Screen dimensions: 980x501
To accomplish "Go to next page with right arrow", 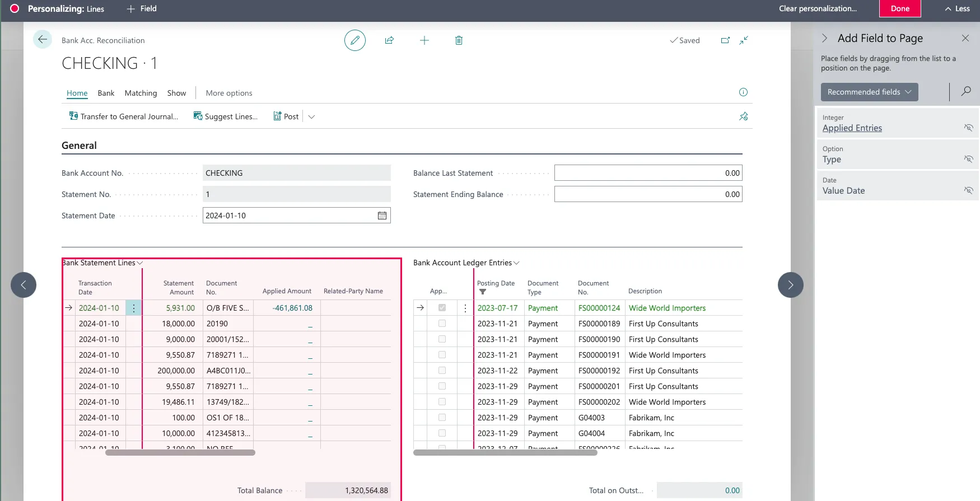I will click(x=790, y=285).
